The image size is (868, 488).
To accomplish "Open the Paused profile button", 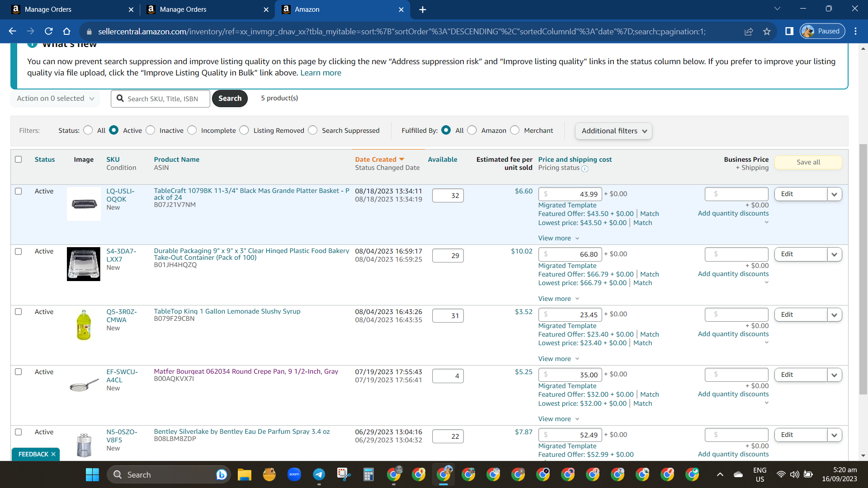I will click(x=822, y=31).
